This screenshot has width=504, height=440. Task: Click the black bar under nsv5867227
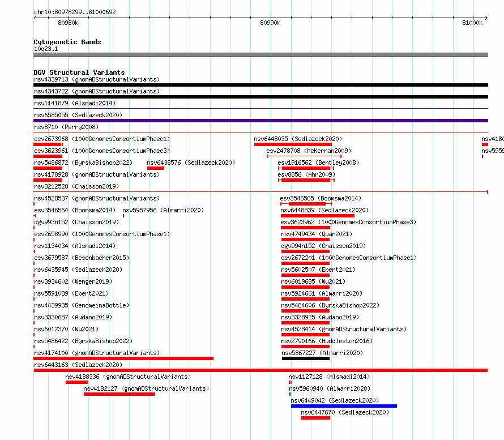[x=306, y=358]
